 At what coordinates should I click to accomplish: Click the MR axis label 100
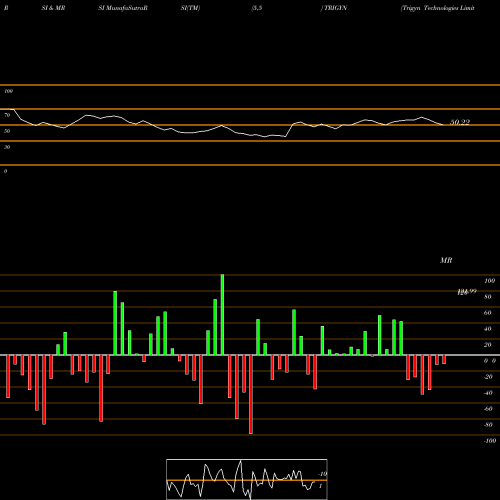coord(489,281)
